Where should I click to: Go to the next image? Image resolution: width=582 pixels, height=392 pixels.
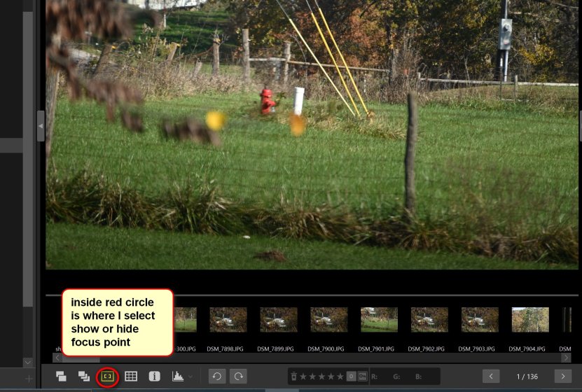[x=563, y=377]
